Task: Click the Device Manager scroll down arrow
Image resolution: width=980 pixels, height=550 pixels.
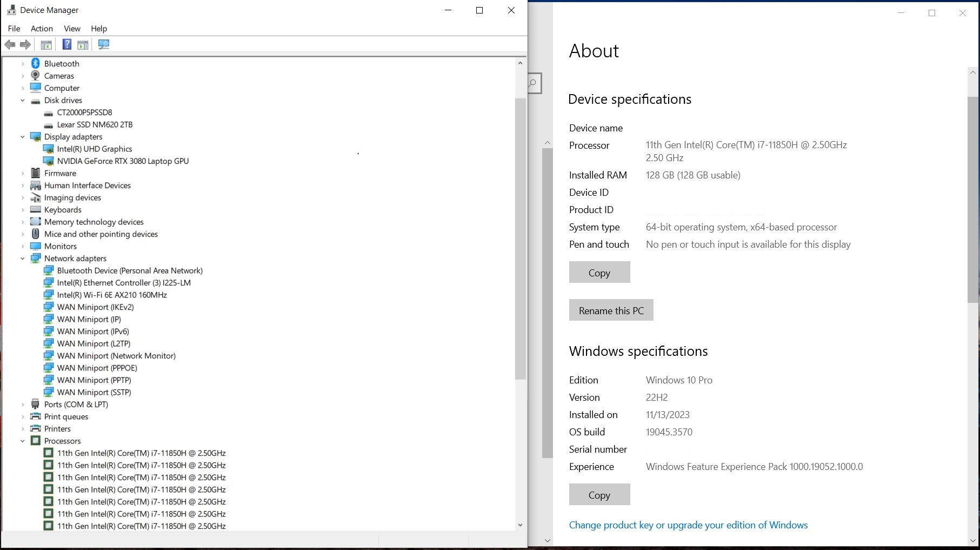Action: [x=520, y=525]
